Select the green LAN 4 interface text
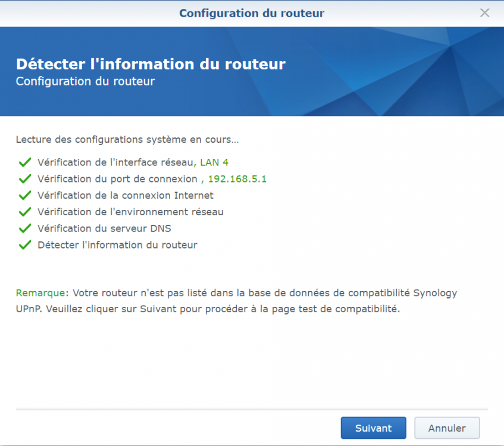 point(214,162)
